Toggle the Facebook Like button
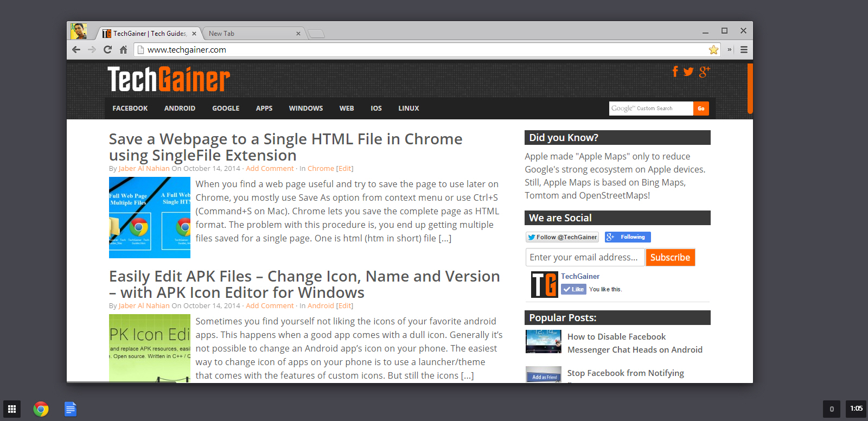 tap(573, 289)
